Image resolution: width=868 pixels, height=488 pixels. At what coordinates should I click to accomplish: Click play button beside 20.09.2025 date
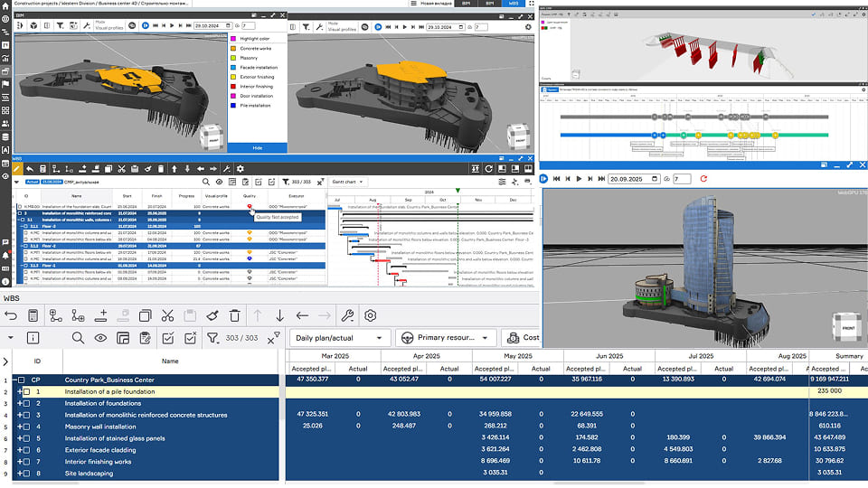pos(579,179)
